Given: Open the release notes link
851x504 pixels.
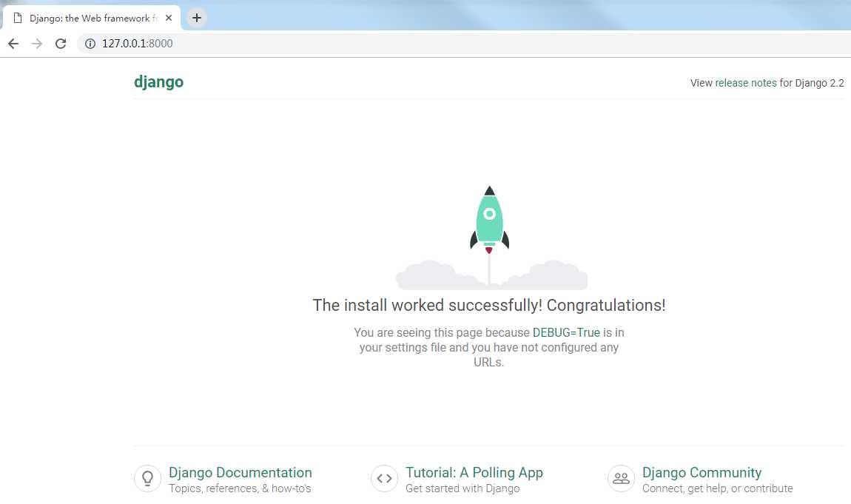Looking at the screenshot, I should tap(746, 83).
